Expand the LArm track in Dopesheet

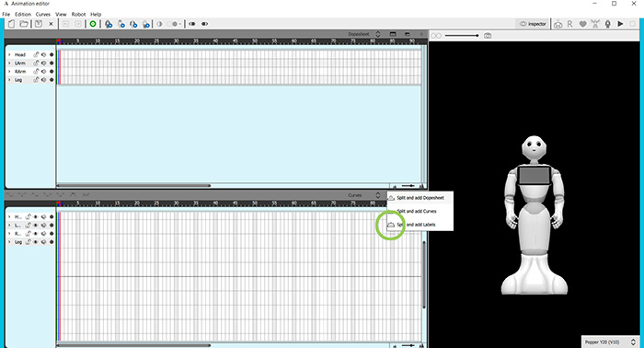pyautogui.click(x=9, y=63)
